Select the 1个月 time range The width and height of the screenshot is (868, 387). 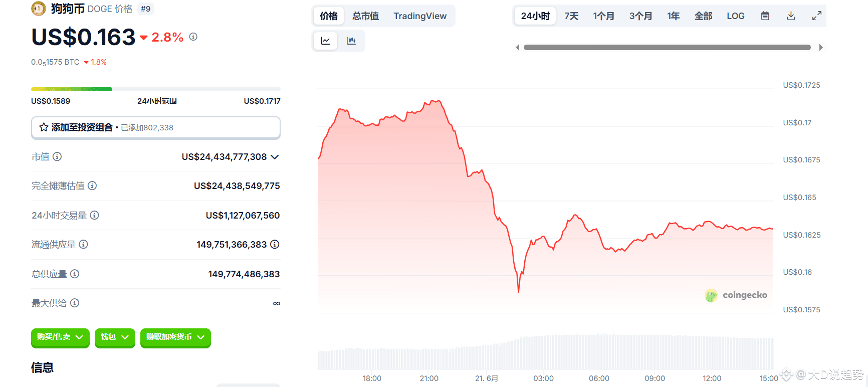[x=603, y=16]
